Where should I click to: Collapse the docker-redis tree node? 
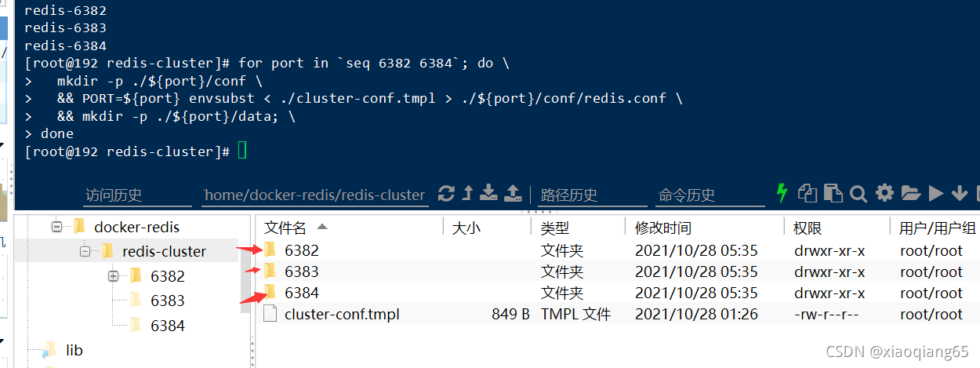[x=56, y=227]
